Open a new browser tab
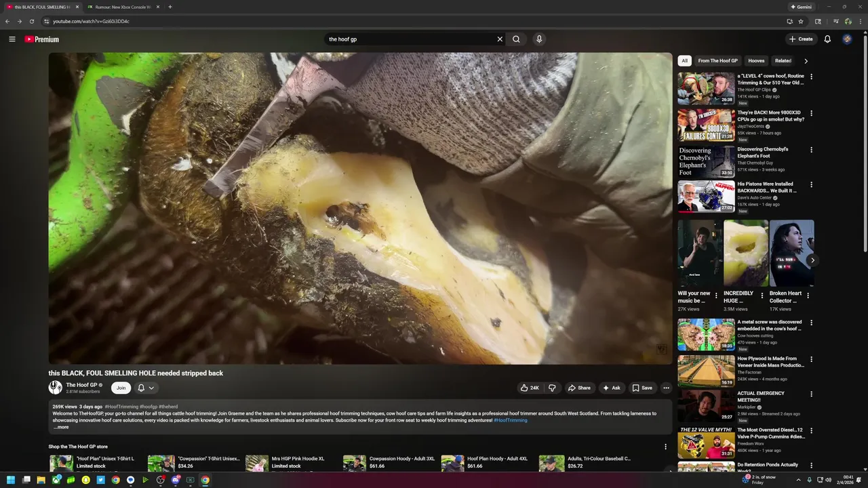868x488 pixels. click(x=170, y=7)
